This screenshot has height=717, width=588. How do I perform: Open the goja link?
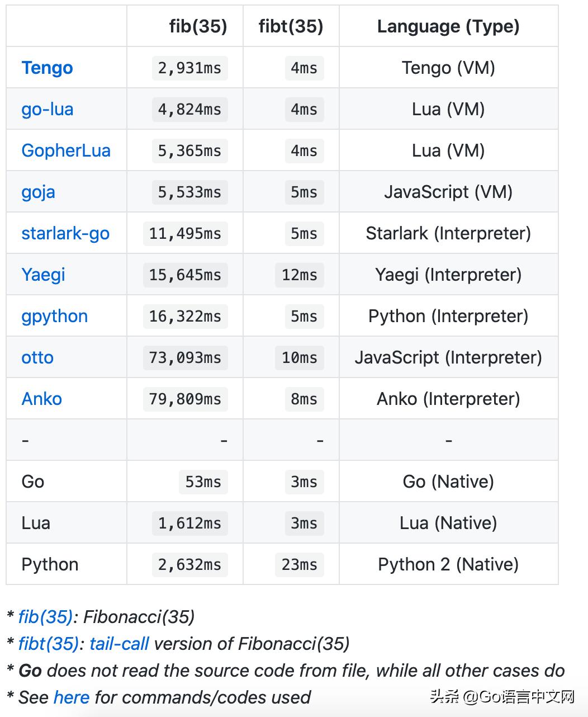[x=38, y=192]
